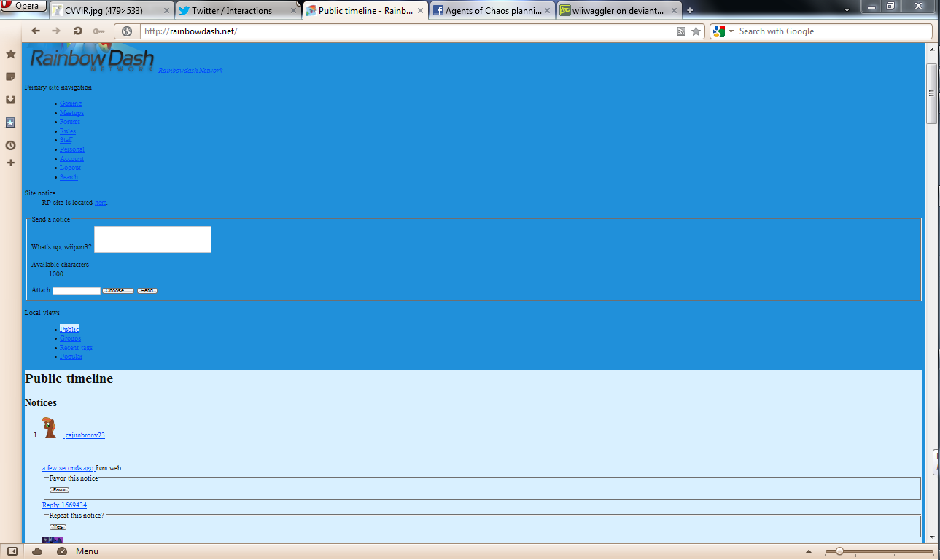Close the Agents of Chaos tab
The height and width of the screenshot is (560, 940).
point(548,11)
